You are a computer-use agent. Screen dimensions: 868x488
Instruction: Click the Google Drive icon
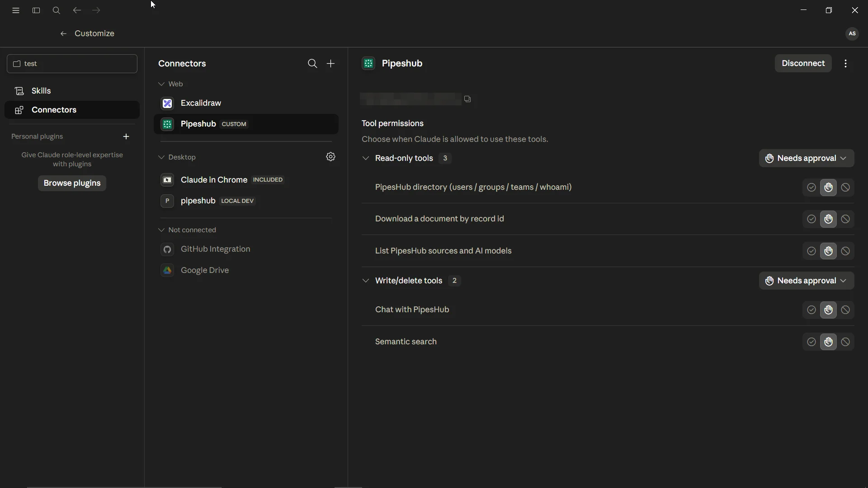click(167, 270)
